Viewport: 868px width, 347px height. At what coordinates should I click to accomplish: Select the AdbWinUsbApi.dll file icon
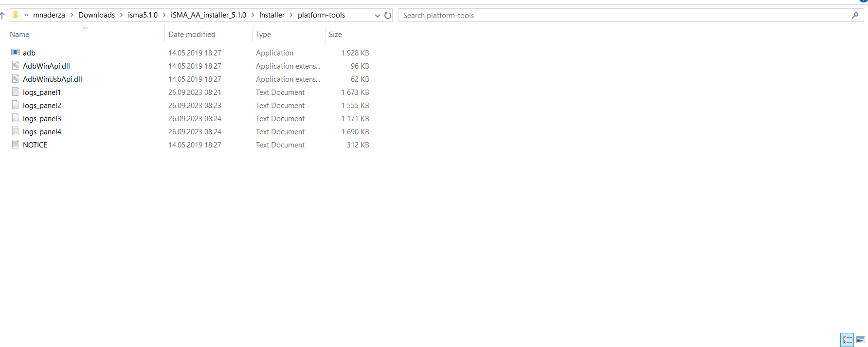tap(16, 79)
